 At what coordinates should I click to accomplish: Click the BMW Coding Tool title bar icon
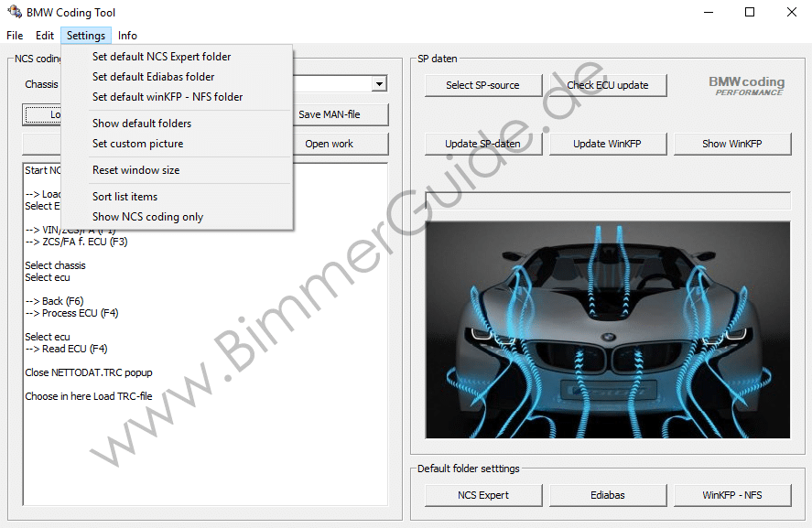coord(14,12)
